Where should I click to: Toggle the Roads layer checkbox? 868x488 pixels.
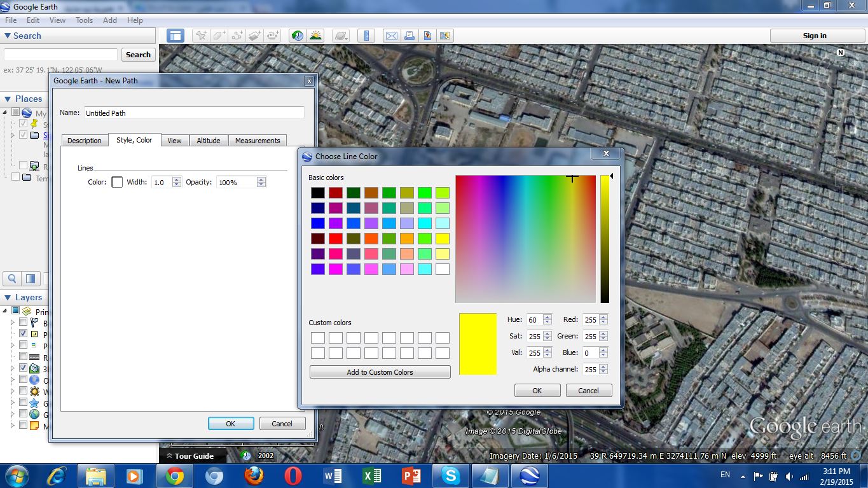pyautogui.click(x=23, y=357)
